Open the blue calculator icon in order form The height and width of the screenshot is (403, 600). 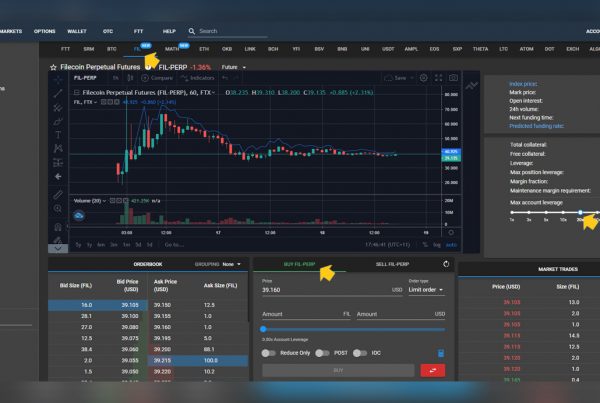pos(441,353)
